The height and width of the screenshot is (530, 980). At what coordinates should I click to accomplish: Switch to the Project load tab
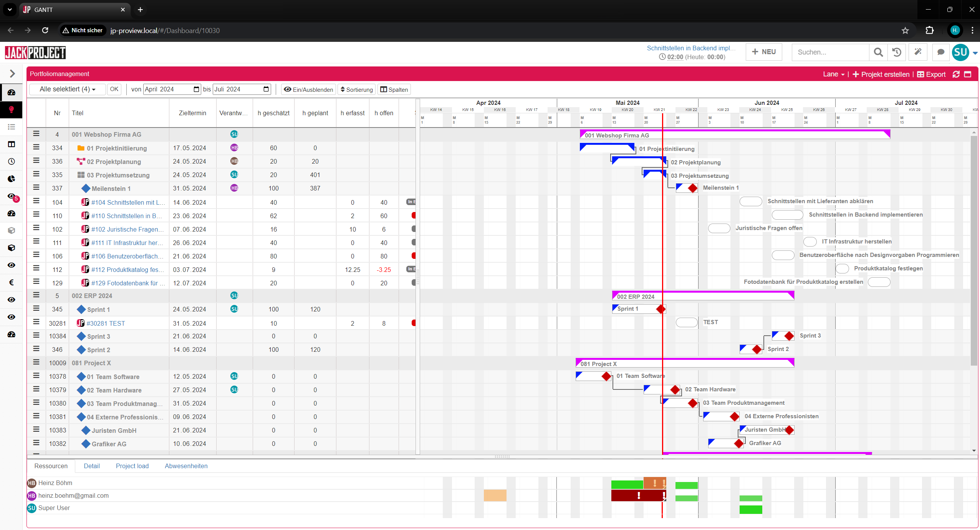132,466
